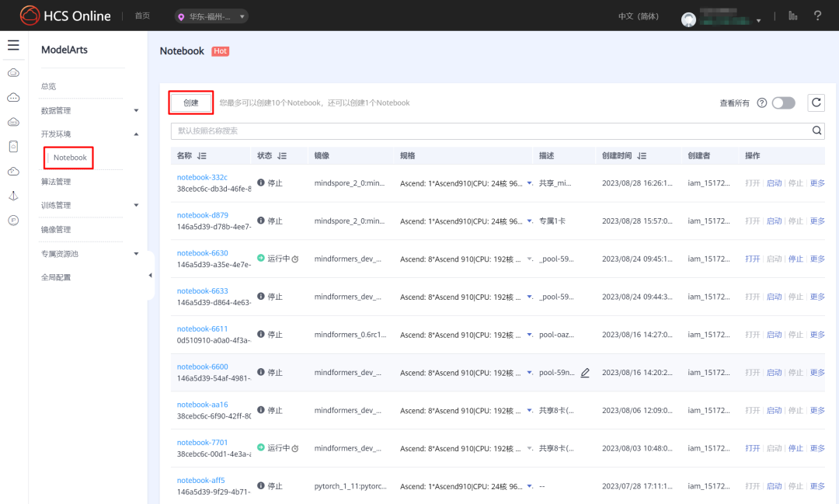Open 全局配置 in the sidebar

click(x=56, y=277)
